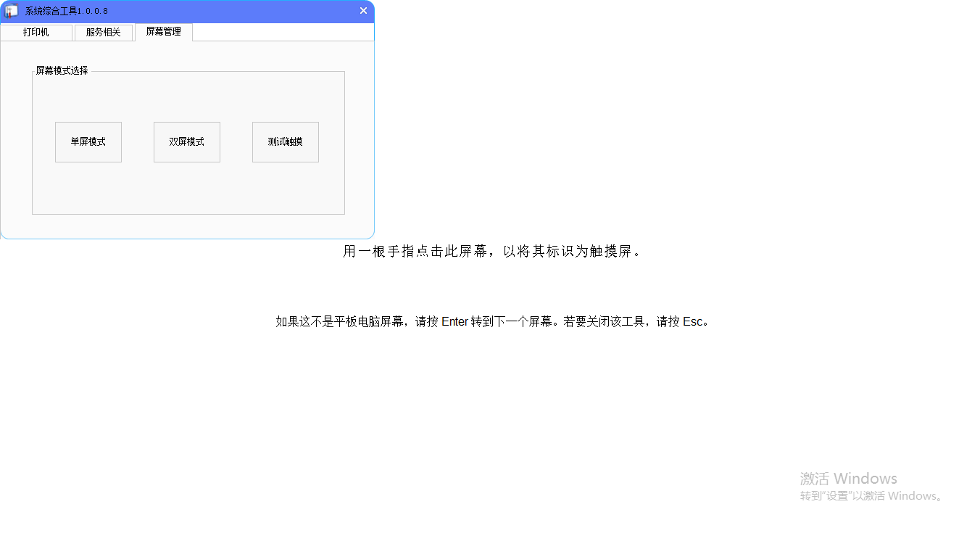Click the 系统综合工具1.0.0.8 title text
Image resolution: width=980 pixels, height=557 pixels.
point(67,11)
